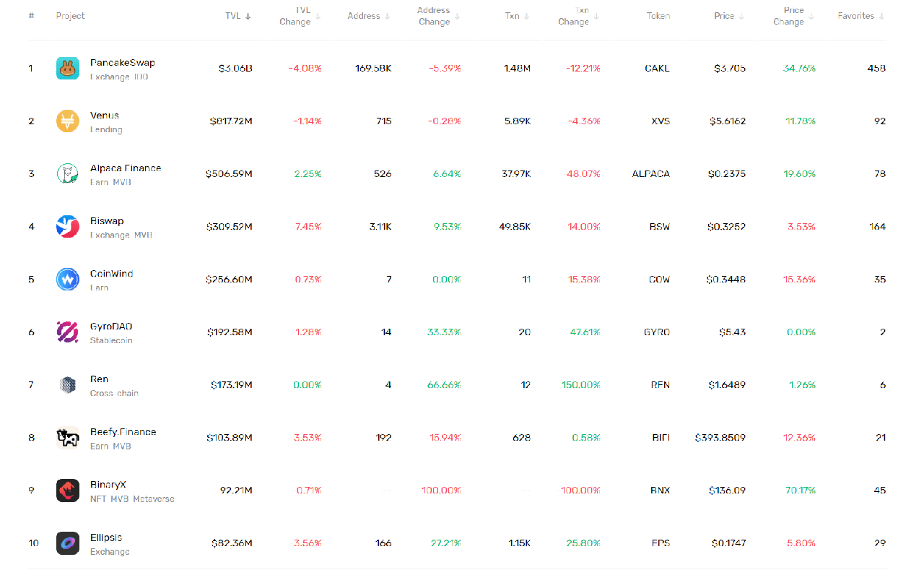Click BinaryX NFT MVB Metaverse tags
This screenshot has width=924, height=570.
click(132, 498)
